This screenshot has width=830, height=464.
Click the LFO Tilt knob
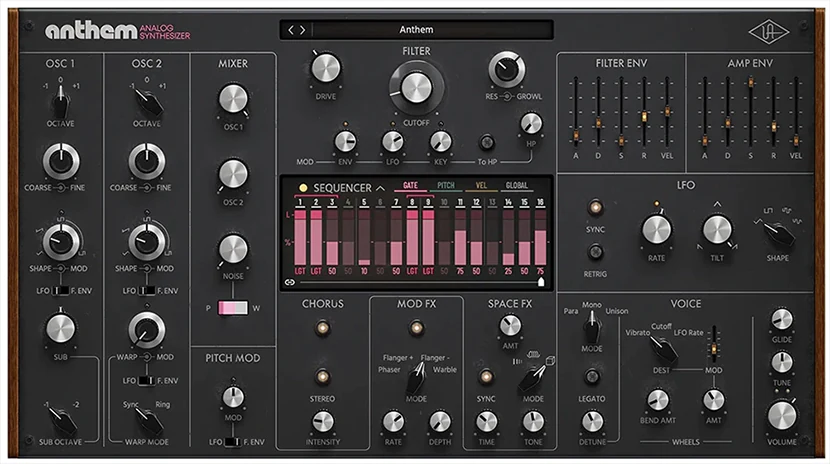tap(717, 230)
